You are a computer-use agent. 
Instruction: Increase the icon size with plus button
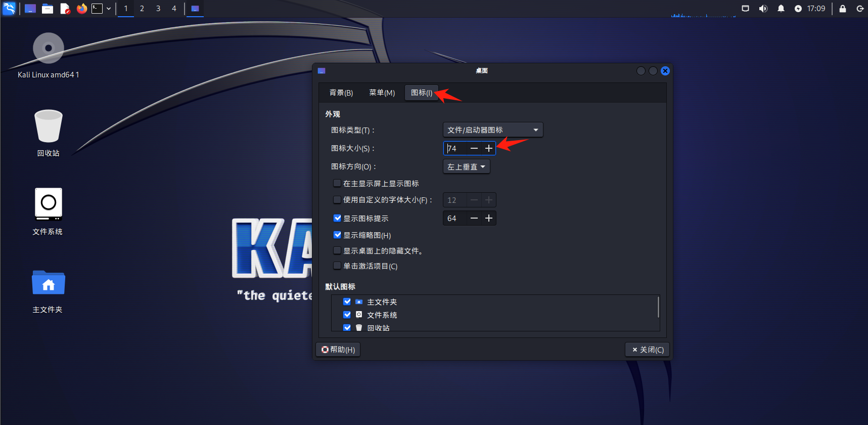[489, 148]
